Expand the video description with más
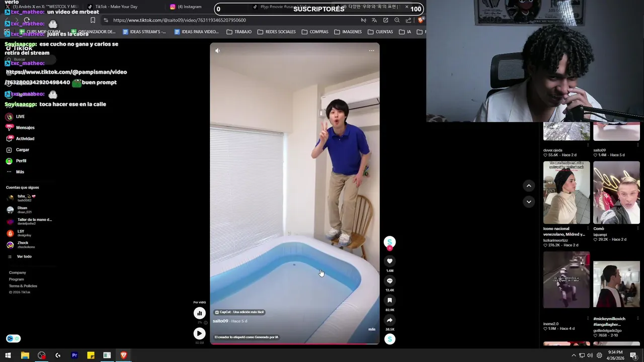 tap(372, 329)
